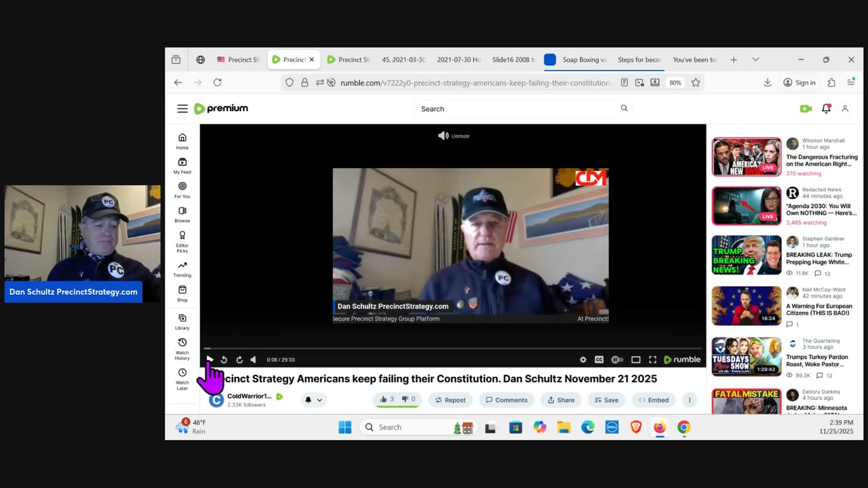Save the video with Save button
Viewport: 868px width, 488px height.
click(606, 400)
